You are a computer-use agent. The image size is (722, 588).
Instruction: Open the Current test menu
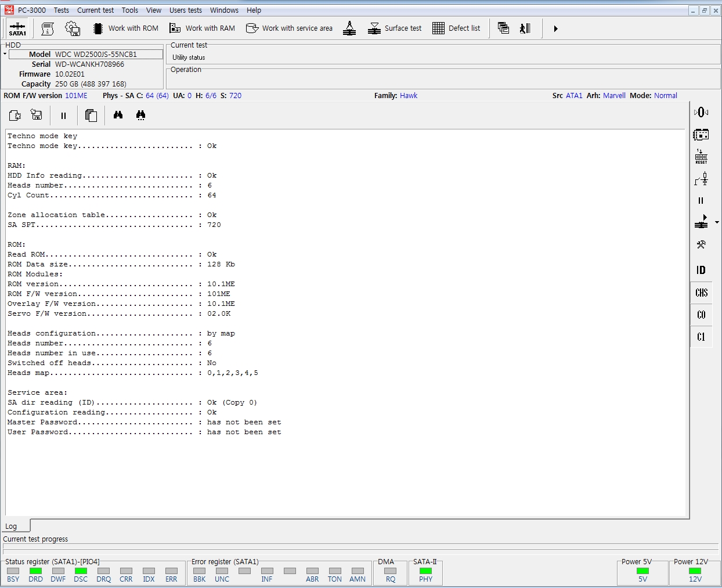96,10
